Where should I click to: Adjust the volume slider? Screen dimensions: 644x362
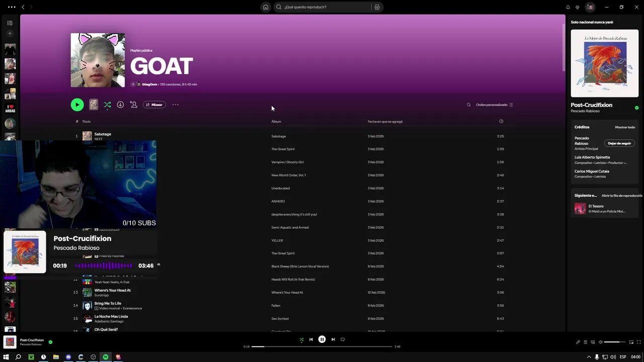(x=615, y=342)
